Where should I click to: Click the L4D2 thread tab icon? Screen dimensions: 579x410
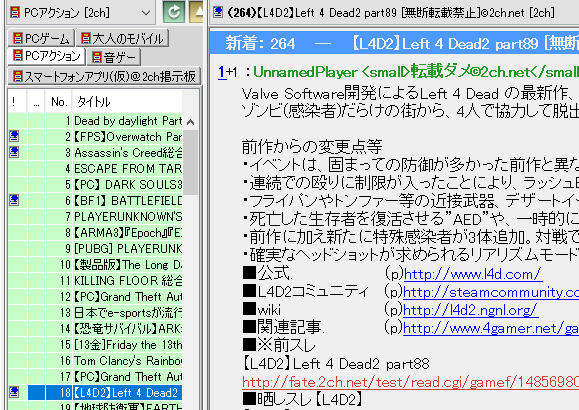(x=218, y=13)
